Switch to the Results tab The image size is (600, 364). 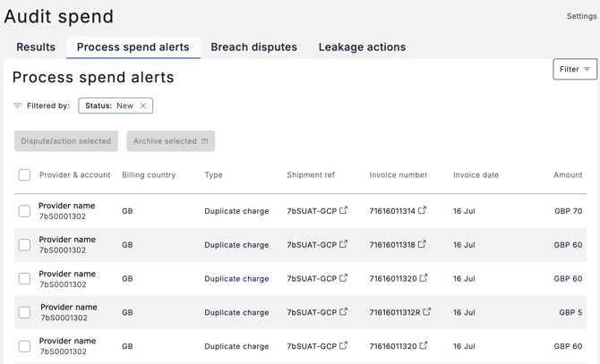coord(36,47)
